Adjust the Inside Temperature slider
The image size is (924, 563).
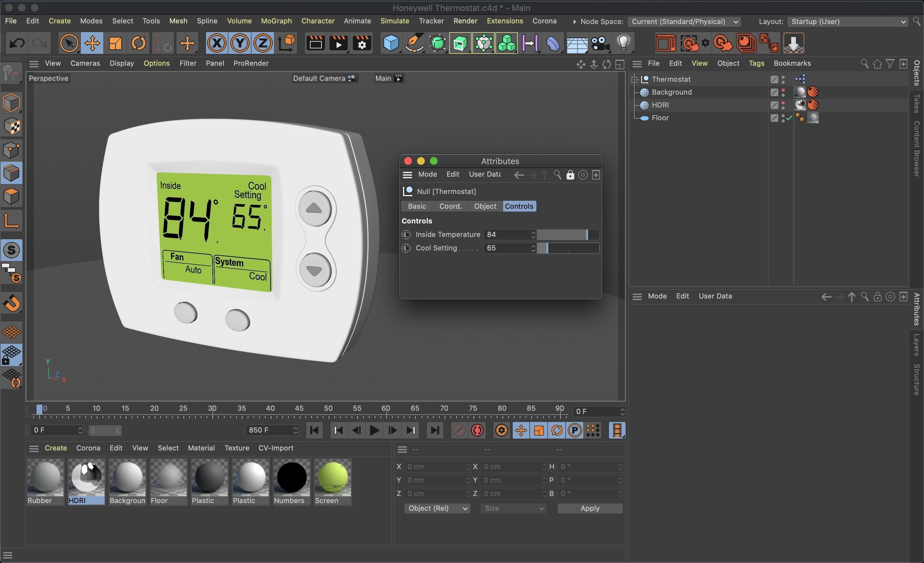pyautogui.click(x=568, y=235)
